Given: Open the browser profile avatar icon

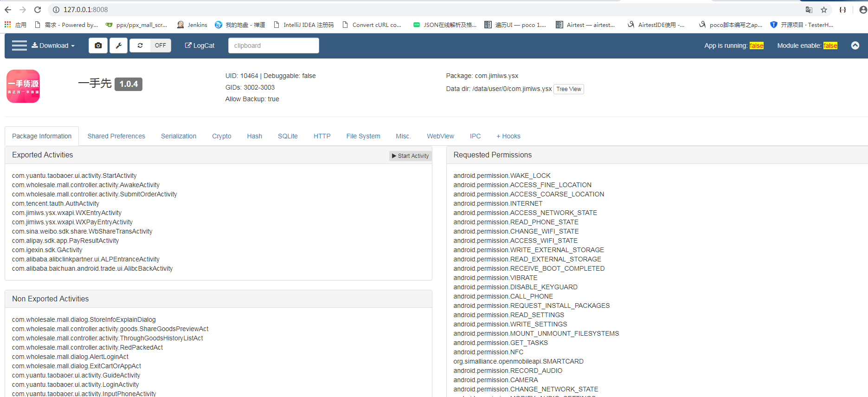Looking at the screenshot, I should [863, 10].
